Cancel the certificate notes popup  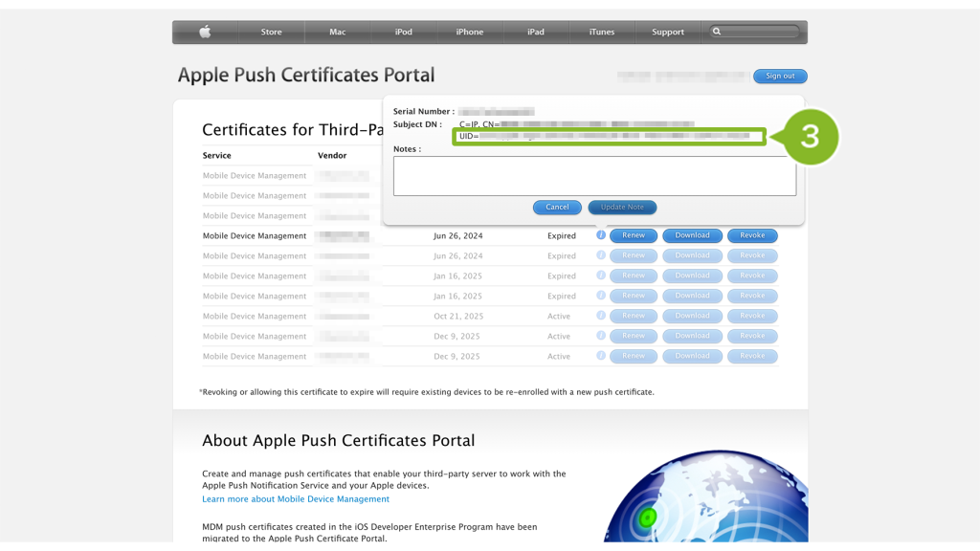[557, 207]
